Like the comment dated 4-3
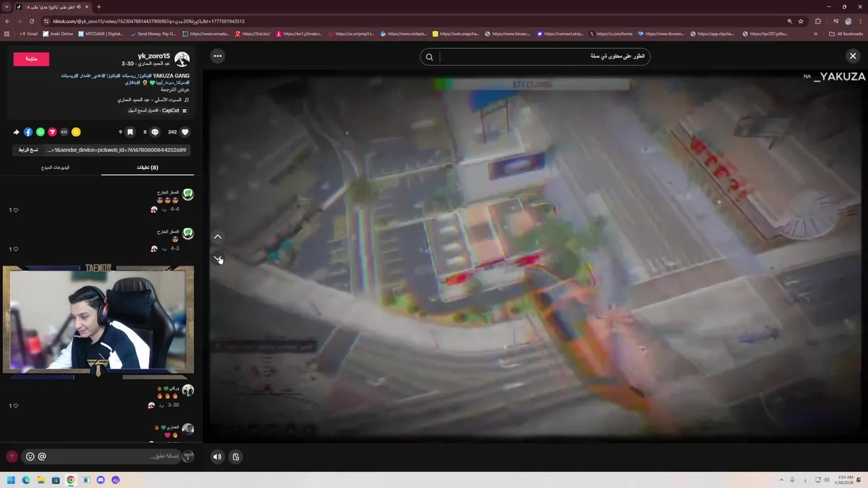The height and width of the screenshot is (488, 868). point(16,249)
